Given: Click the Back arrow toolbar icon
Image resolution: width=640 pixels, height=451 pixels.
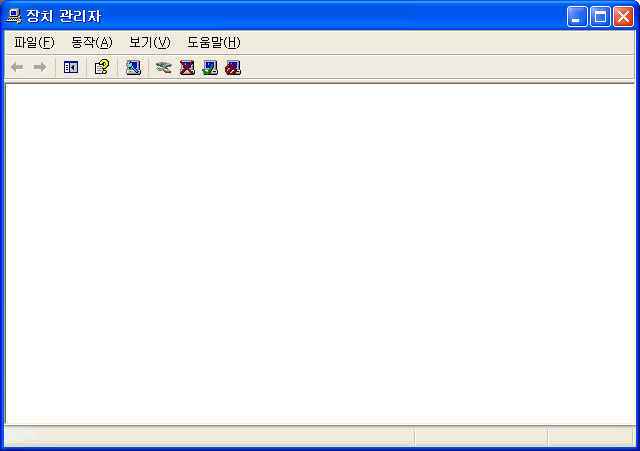Looking at the screenshot, I should (x=17, y=67).
